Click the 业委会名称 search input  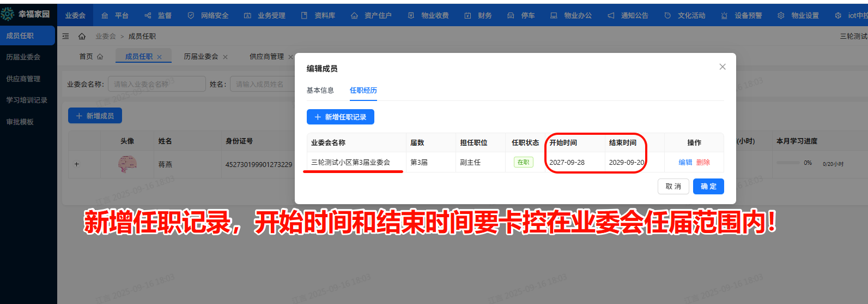click(x=157, y=84)
